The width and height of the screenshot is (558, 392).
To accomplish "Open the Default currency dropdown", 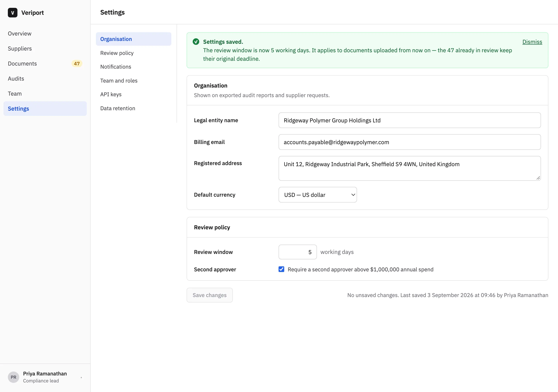I will click(317, 194).
